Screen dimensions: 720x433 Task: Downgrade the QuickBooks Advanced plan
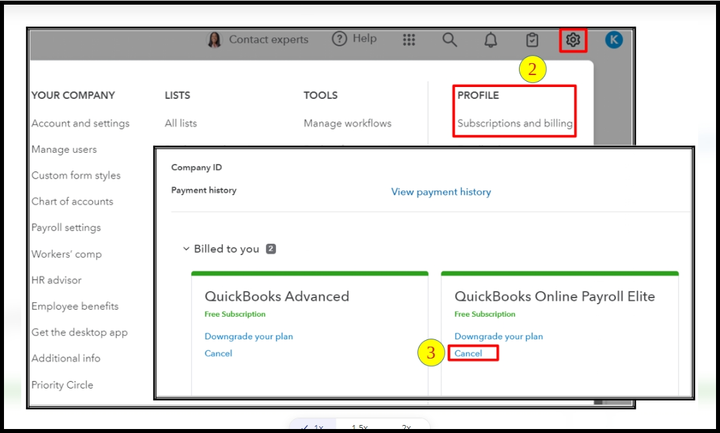click(248, 337)
